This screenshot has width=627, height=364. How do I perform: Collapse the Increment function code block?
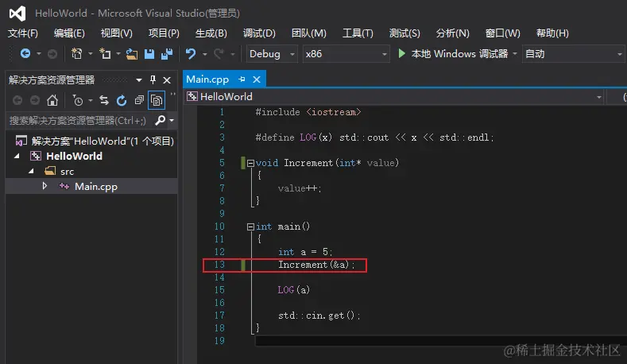coord(250,163)
